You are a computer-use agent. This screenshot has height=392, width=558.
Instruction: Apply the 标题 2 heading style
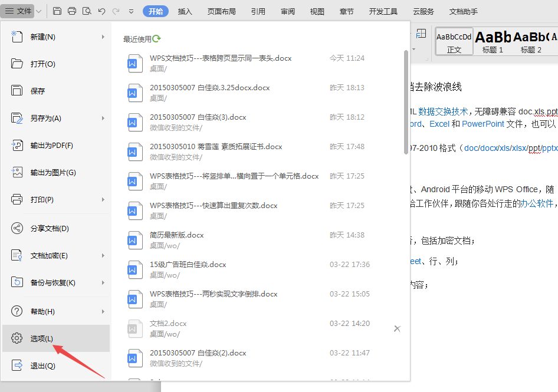(x=531, y=41)
